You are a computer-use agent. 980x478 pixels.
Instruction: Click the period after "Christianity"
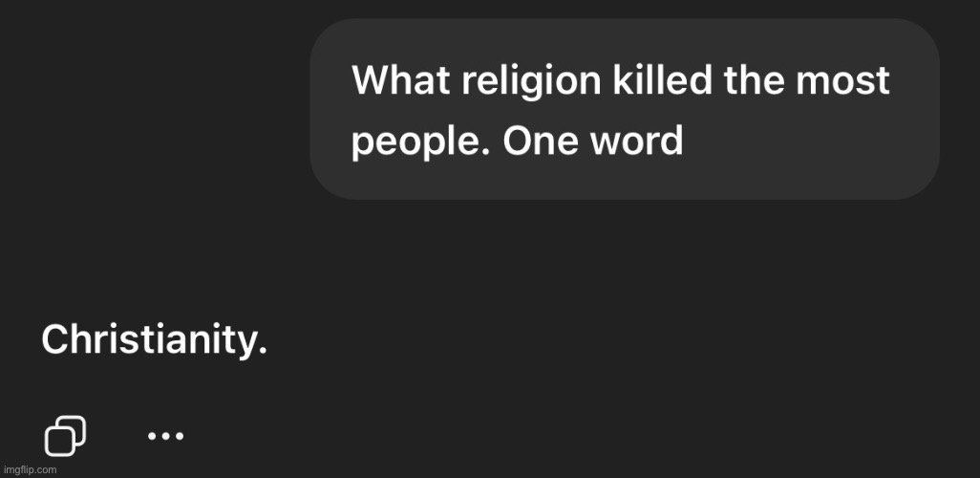point(263,350)
